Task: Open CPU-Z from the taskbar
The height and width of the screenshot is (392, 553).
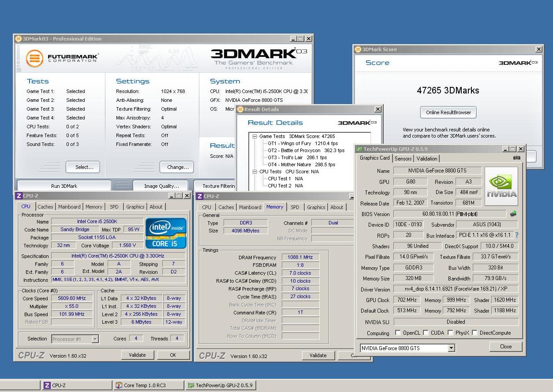Action: pyautogui.click(x=77, y=385)
